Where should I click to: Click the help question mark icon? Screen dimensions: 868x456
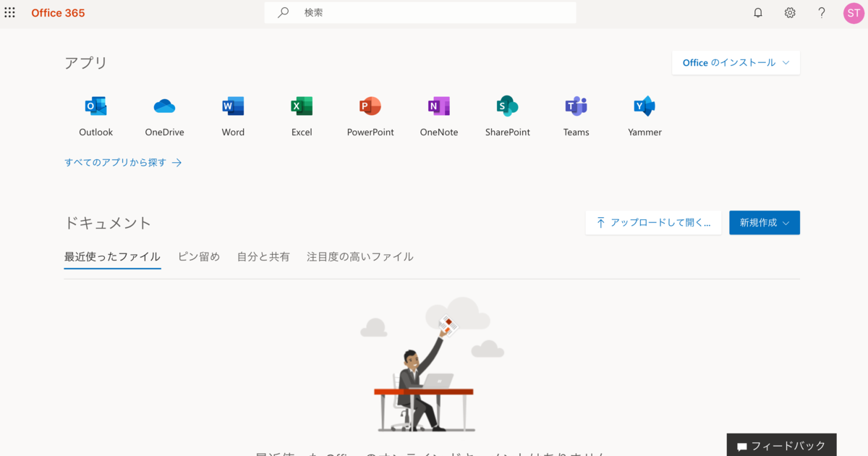click(x=822, y=13)
